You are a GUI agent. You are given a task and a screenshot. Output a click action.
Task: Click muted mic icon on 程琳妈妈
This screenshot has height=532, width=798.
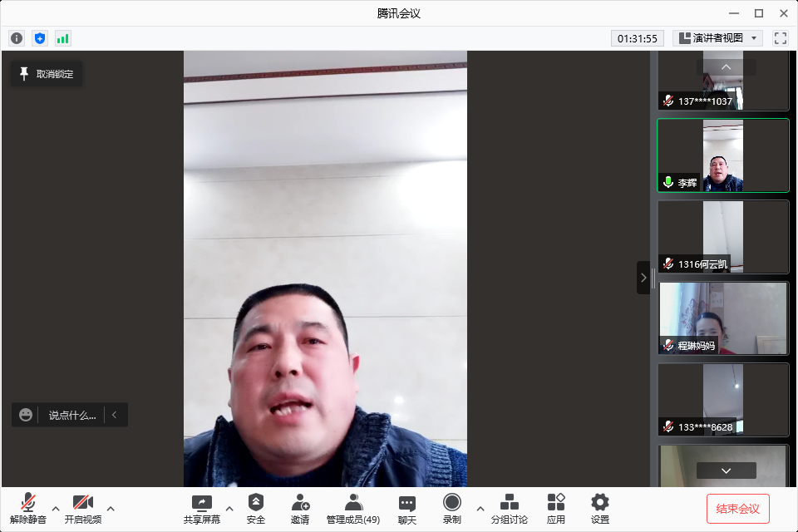tap(668, 345)
